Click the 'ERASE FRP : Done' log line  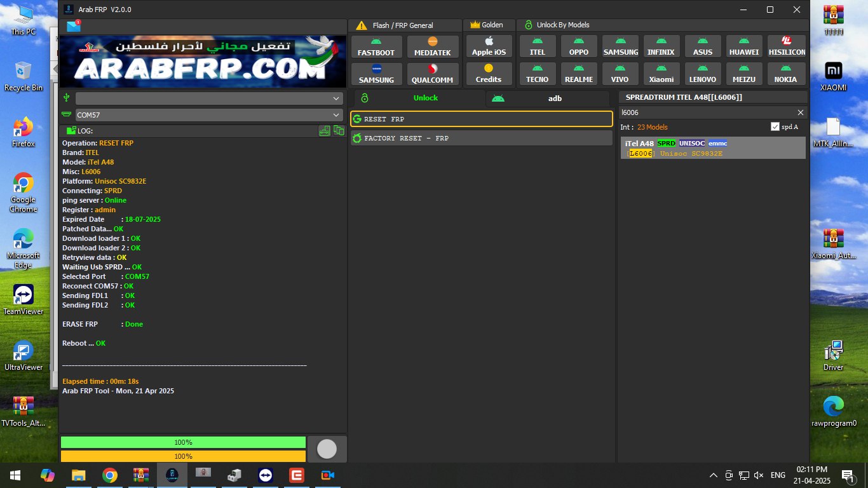[102, 324]
